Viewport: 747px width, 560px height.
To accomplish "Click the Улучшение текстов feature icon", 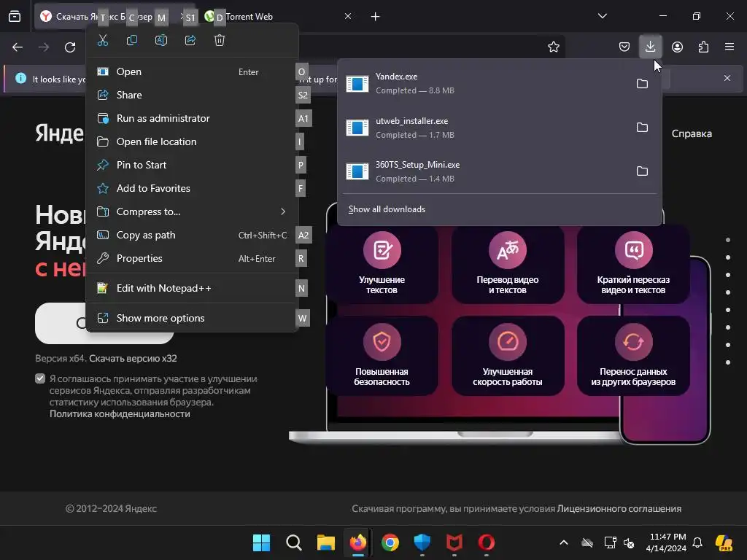I will coord(382,250).
